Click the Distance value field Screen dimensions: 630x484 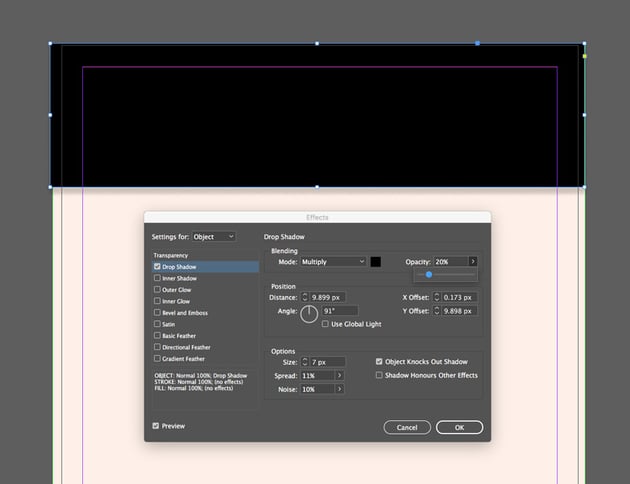[x=327, y=297]
